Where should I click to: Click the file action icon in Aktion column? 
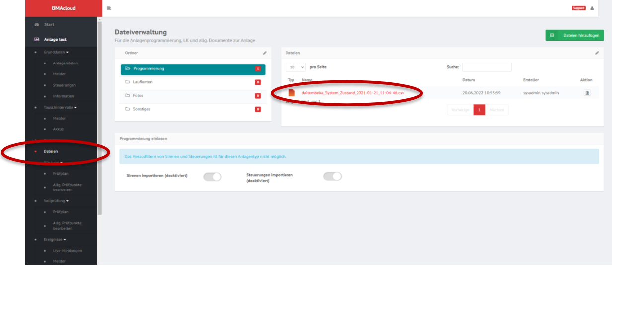click(587, 93)
